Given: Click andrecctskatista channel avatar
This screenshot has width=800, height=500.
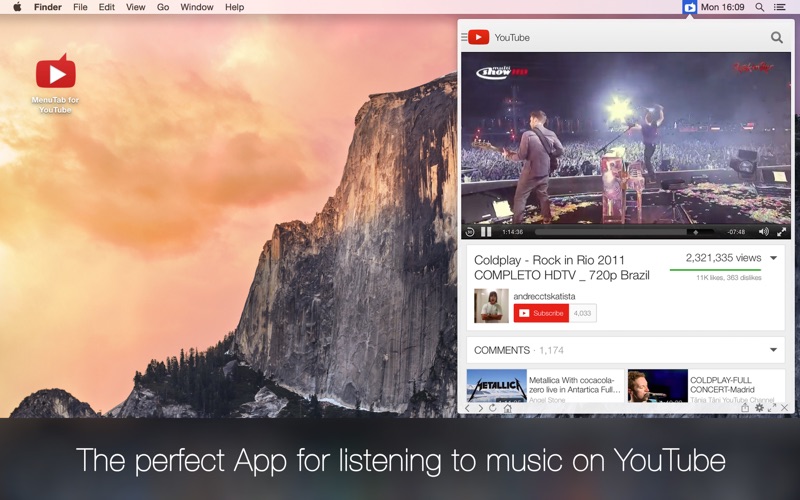Looking at the screenshot, I should coord(491,306).
